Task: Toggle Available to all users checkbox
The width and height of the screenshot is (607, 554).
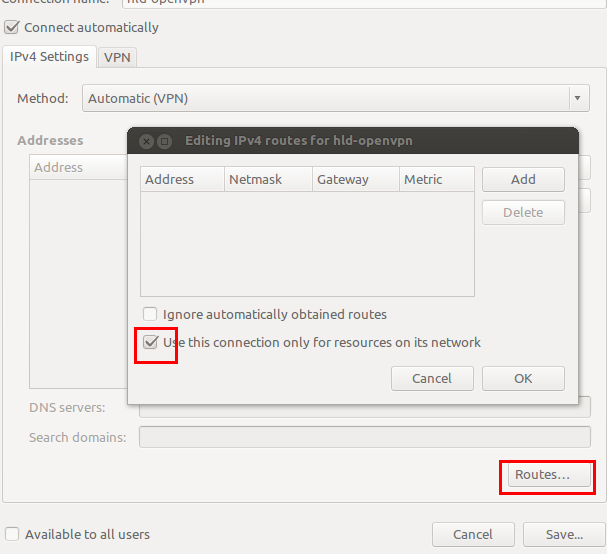Action: (x=12, y=534)
